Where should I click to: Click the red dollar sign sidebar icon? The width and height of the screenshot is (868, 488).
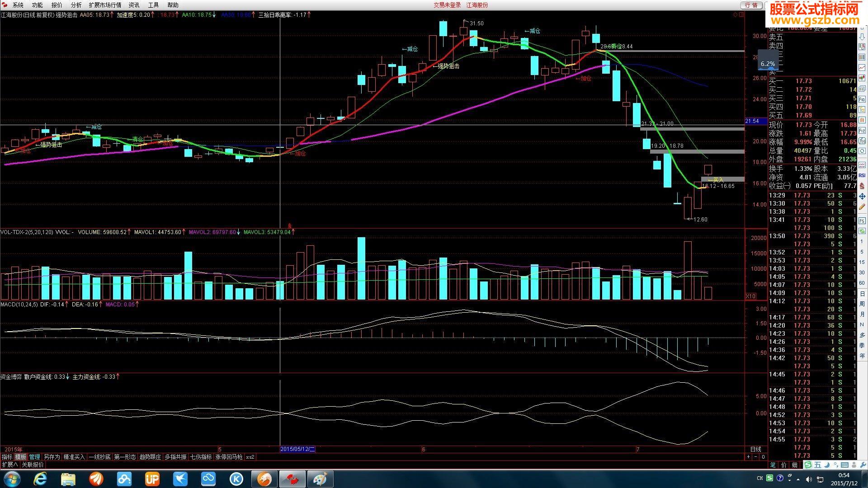[862, 186]
